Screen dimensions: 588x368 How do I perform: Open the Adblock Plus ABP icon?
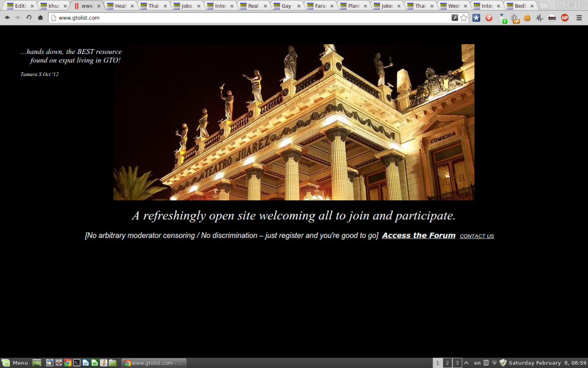point(565,18)
